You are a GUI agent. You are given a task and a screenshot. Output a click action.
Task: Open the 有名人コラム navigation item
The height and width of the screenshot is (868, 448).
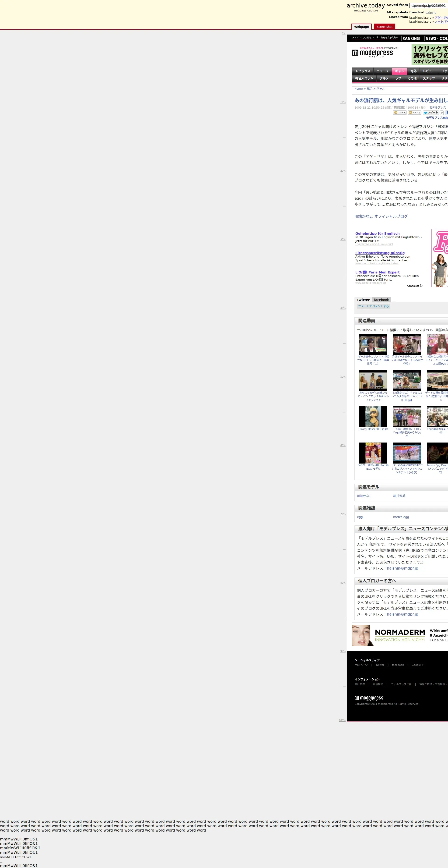pyautogui.click(x=364, y=78)
